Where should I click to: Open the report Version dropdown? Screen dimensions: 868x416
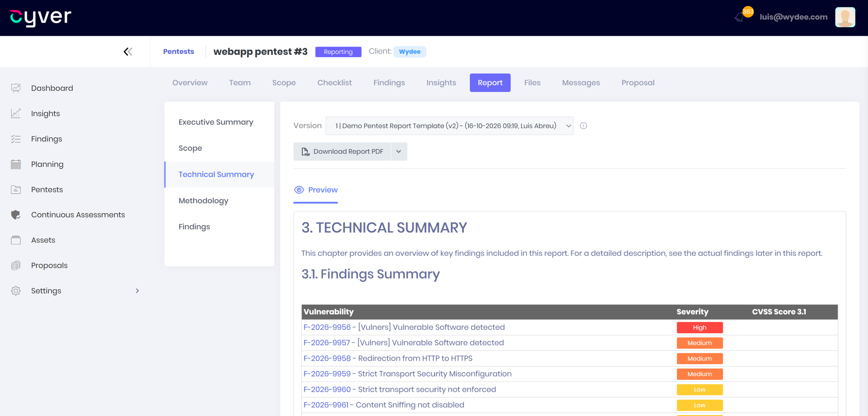449,126
